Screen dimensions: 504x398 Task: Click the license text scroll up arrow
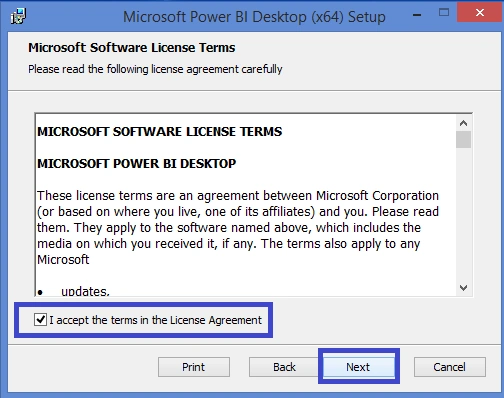(x=463, y=123)
